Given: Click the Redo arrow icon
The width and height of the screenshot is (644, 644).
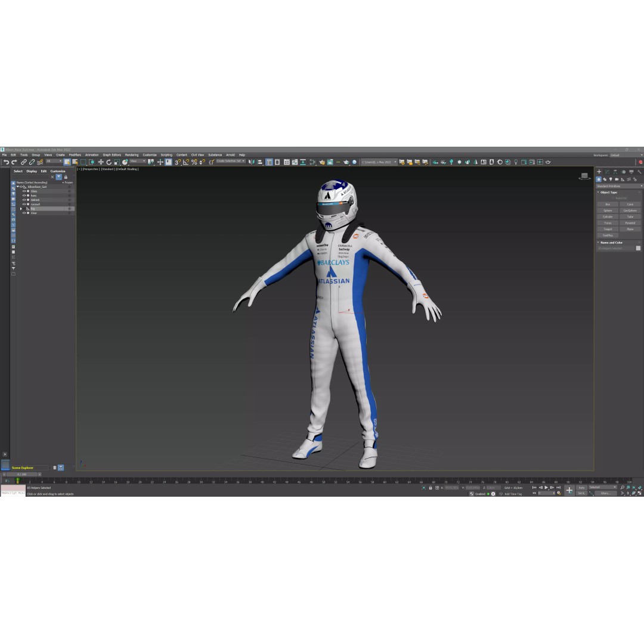Looking at the screenshot, I should click(x=14, y=162).
